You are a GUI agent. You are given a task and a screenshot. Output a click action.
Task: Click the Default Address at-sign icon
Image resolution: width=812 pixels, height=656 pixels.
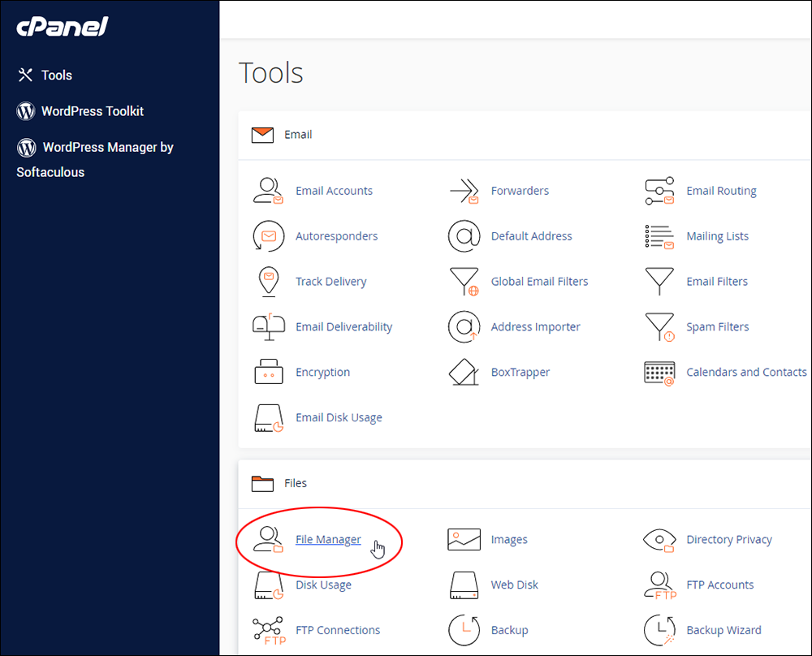click(x=464, y=236)
